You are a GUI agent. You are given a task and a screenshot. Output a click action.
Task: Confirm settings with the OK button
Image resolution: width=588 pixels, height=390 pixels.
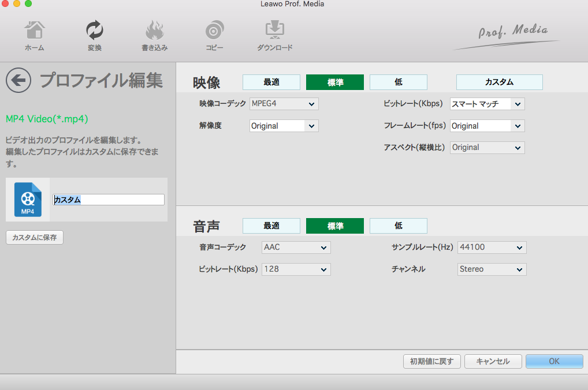pyautogui.click(x=554, y=361)
